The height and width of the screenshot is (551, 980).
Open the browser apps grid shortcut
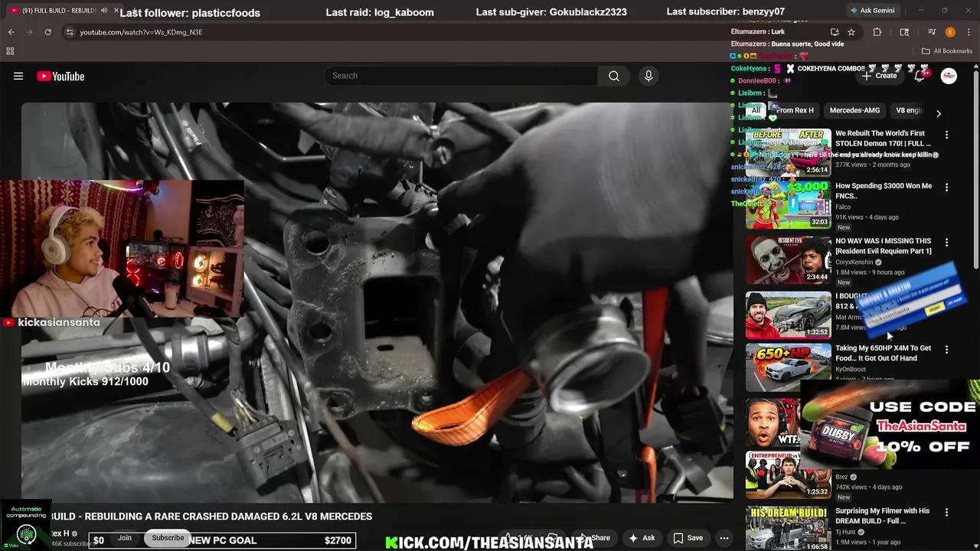(10, 51)
